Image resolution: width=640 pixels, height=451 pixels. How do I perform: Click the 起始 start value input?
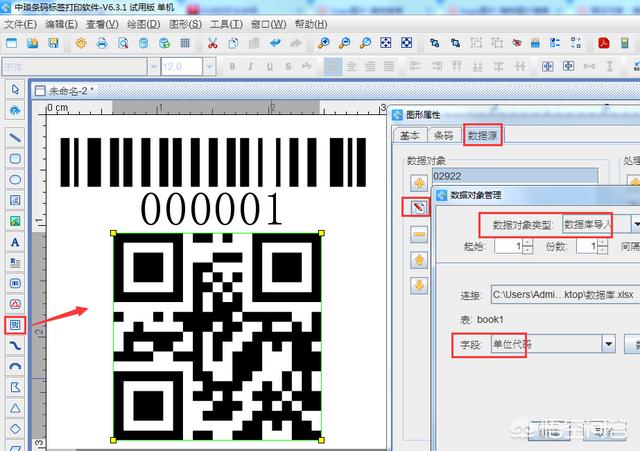[508, 246]
